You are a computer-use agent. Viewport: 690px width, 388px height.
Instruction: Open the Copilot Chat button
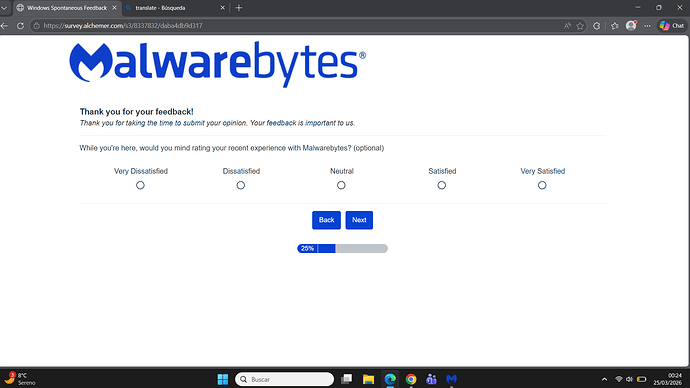[672, 26]
